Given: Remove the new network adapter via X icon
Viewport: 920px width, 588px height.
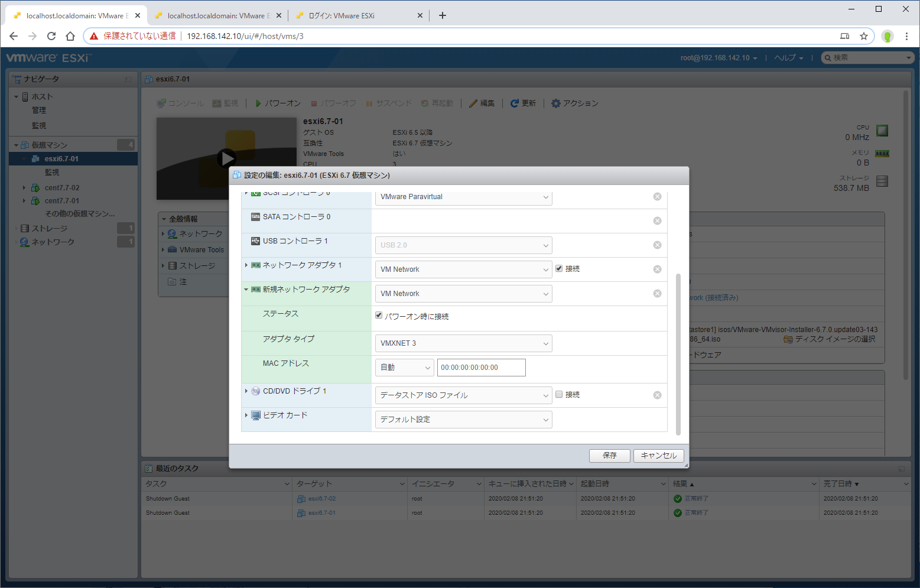Looking at the screenshot, I should [657, 293].
